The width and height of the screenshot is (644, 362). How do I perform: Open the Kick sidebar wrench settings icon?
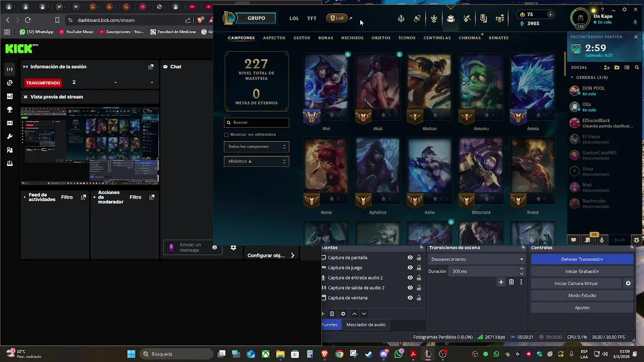click(x=10, y=136)
